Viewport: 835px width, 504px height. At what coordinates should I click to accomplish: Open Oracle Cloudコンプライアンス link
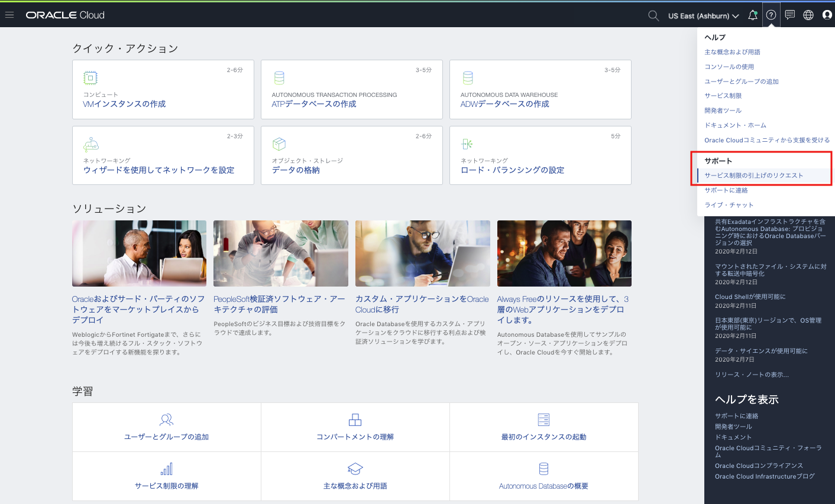coord(759,466)
